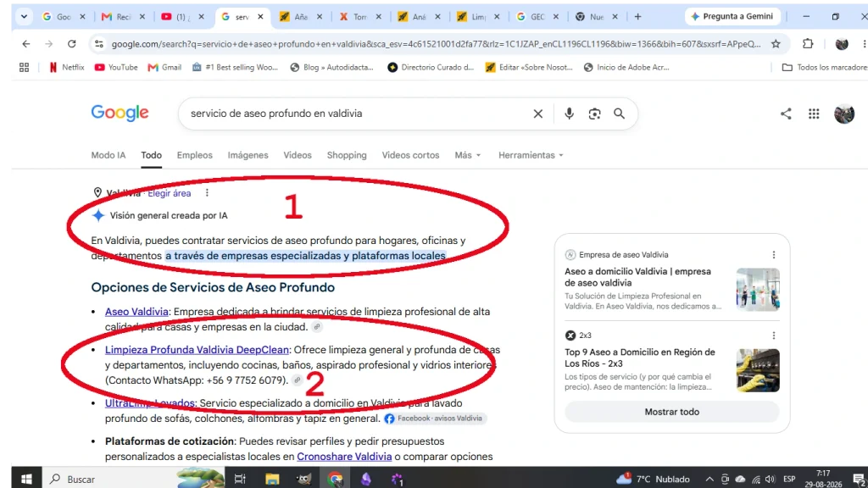
Task: Open Windows Start menu
Action: (x=26, y=479)
